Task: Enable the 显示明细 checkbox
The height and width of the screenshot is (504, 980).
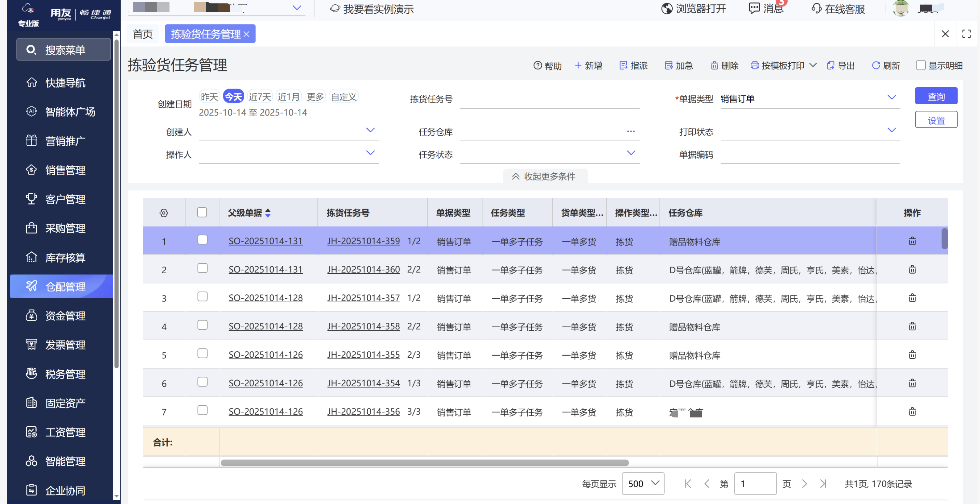Action: [x=920, y=65]
